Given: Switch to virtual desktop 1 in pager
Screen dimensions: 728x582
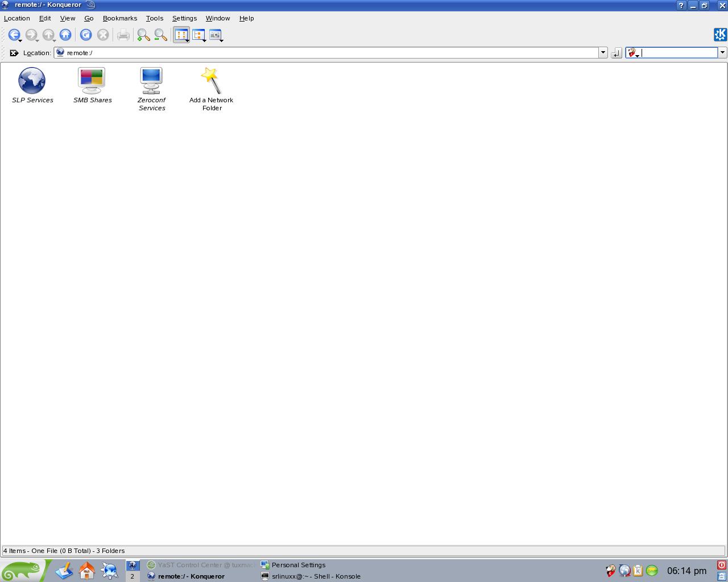Looking at the screenshot, I should coord(133,565).
